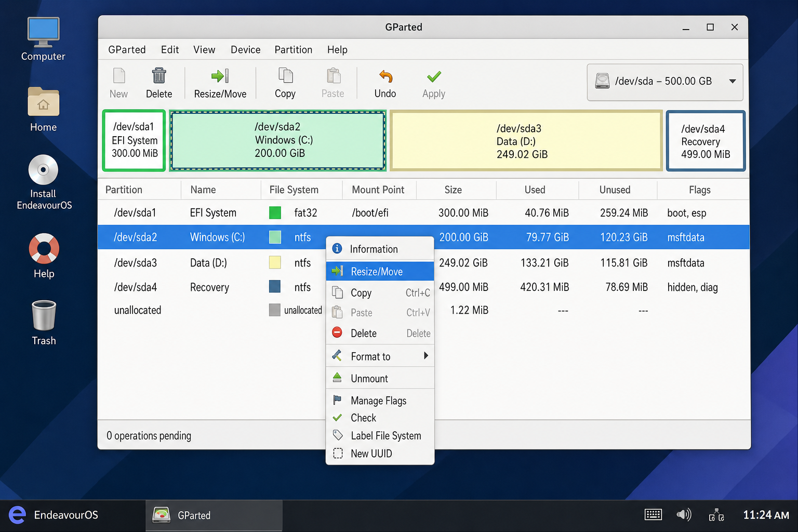798x532 pixels.
Task: Sort by the Partition column header
Action: point(139,190)
